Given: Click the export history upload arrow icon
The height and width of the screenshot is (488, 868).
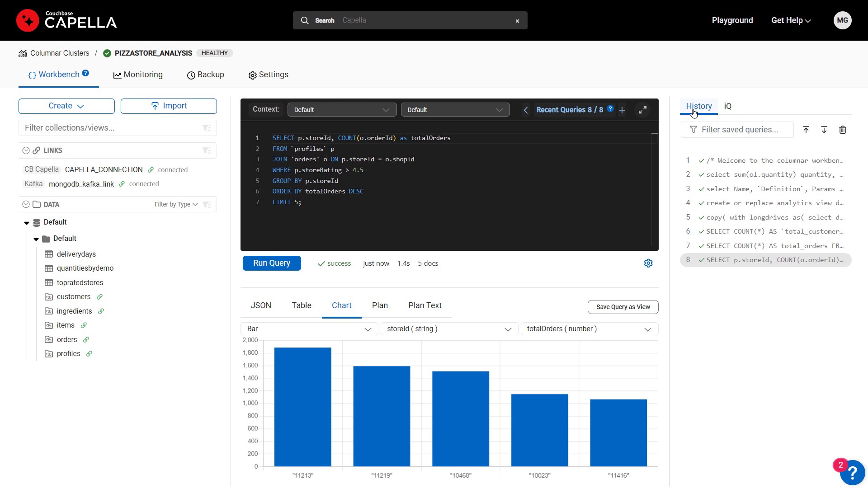Looking at the screenshot, I should (x=806, y=130).
